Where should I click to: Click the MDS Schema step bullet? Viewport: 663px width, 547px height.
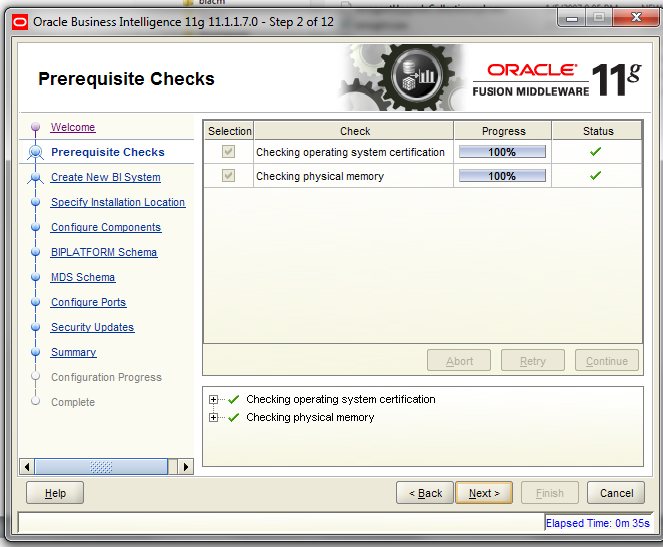tap(36, 277)
